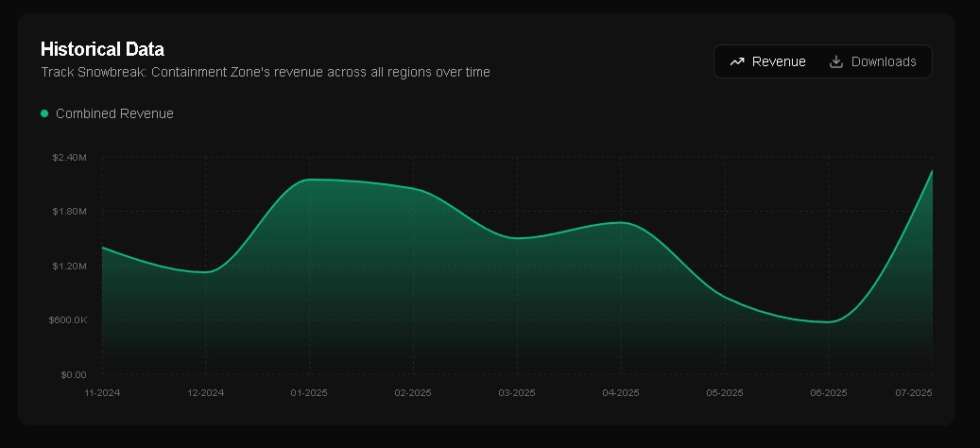Click the revenue tracking subtitle text

(x=266, y=72)
